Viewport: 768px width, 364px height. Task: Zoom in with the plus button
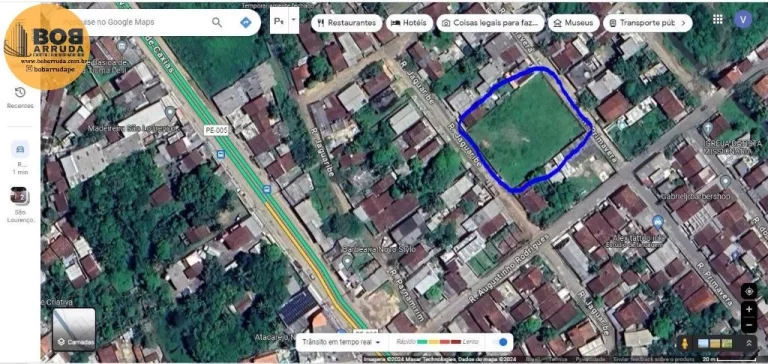tap(748, 310)
